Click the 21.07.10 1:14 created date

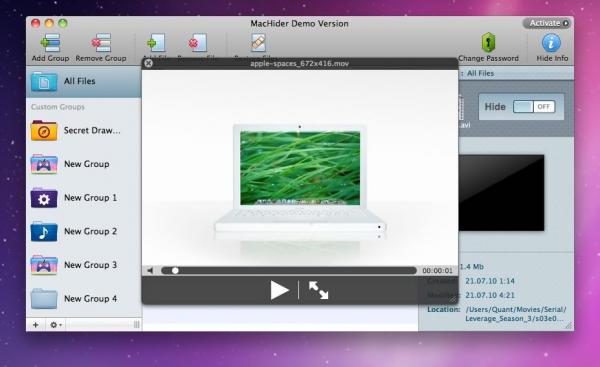[x=490, y=281]
